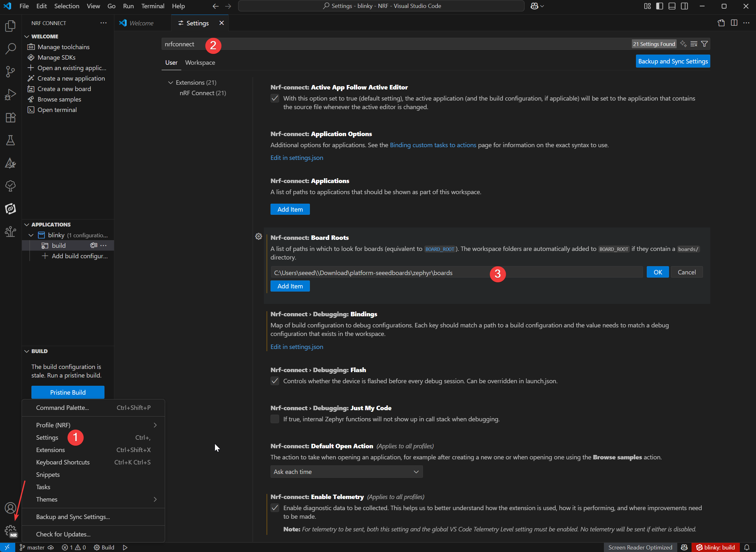The image size is (756, 552).
Task: Open the Accounts icon in activity bar
Action: tap(10, 508)
